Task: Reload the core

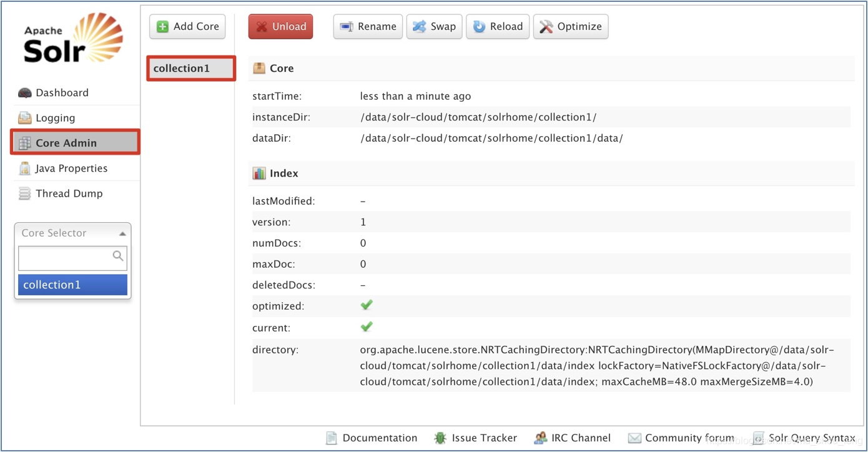Action: pos(498,26)
